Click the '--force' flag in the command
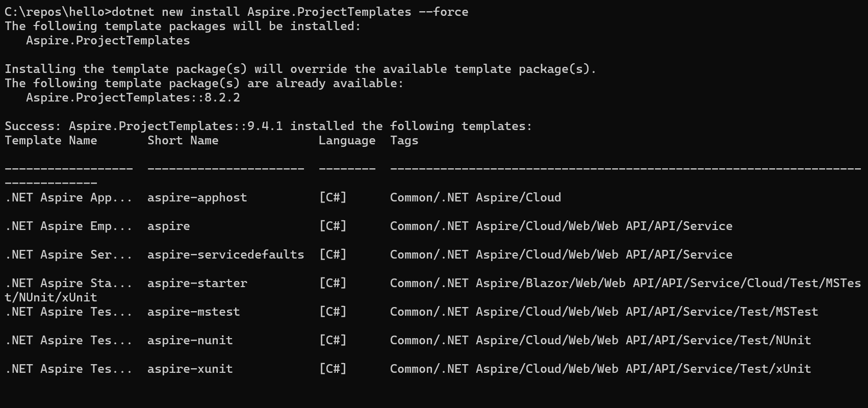 [443, 12]
